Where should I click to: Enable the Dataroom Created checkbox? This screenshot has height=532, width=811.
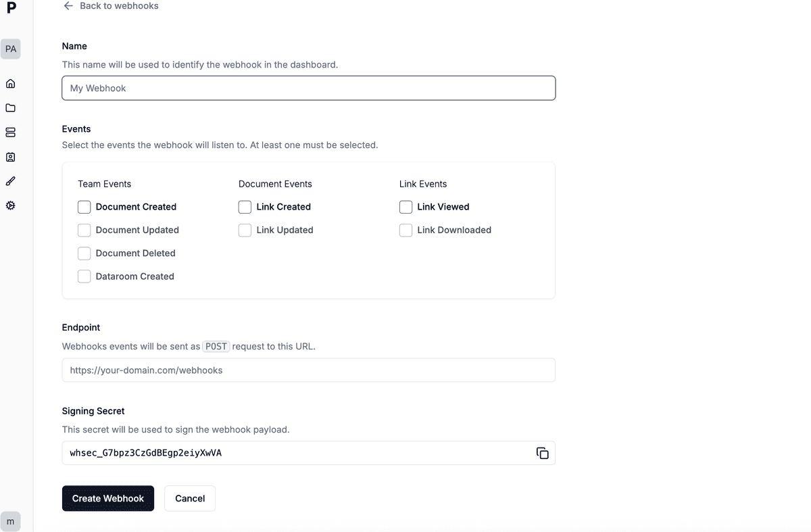tap(84, 276)
